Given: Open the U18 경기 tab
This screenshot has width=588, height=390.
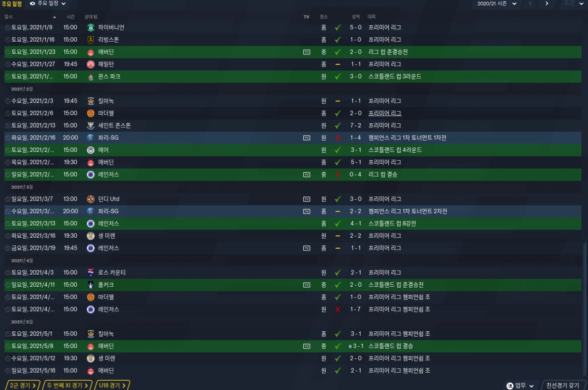Looking at the screenshot, I should [x=112, y=385].
